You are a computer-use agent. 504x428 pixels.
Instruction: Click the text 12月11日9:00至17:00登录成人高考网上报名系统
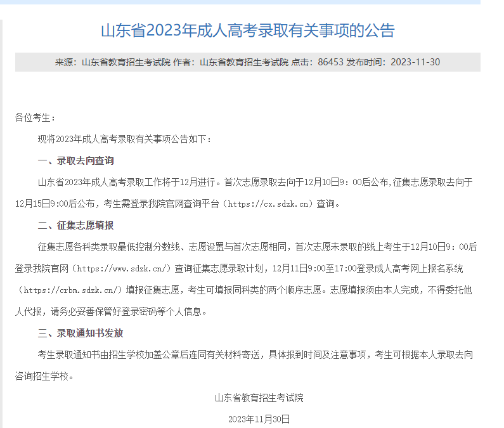pyautogui.click(x=368, y=268)
